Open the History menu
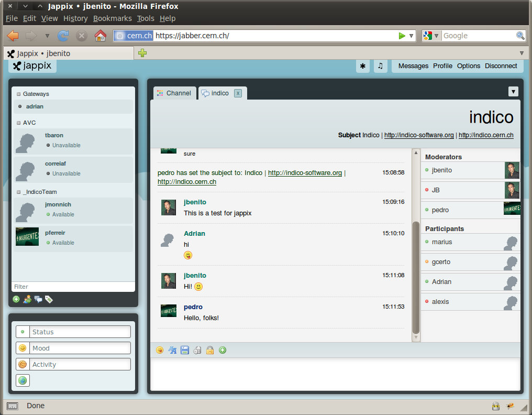Viewport: 532px width, 415px height. pos(75,18)
